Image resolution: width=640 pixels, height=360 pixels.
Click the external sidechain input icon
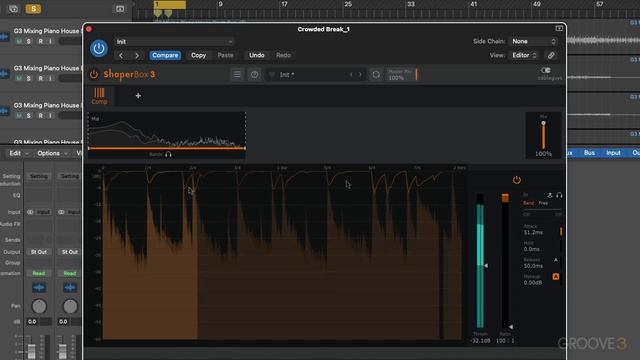click(550, 195)
